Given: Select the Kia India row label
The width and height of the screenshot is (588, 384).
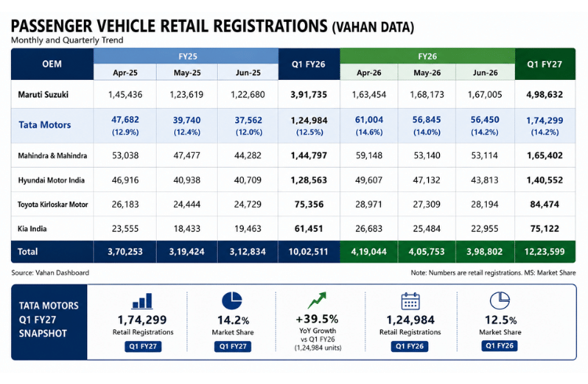Looking at the screenshot, I should coord(32,229).
